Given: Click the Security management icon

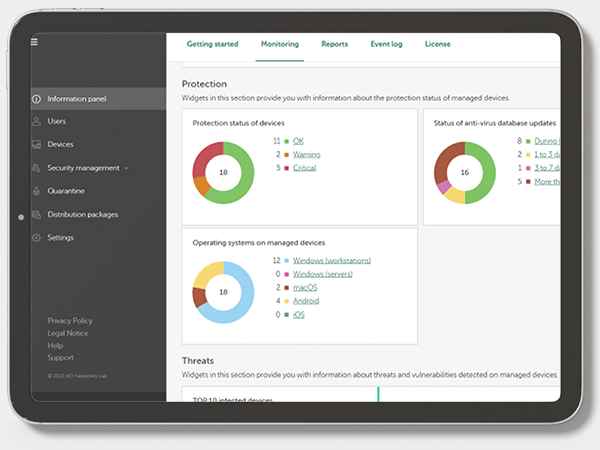Looking at the screenshot, I should tap(36, 168).
